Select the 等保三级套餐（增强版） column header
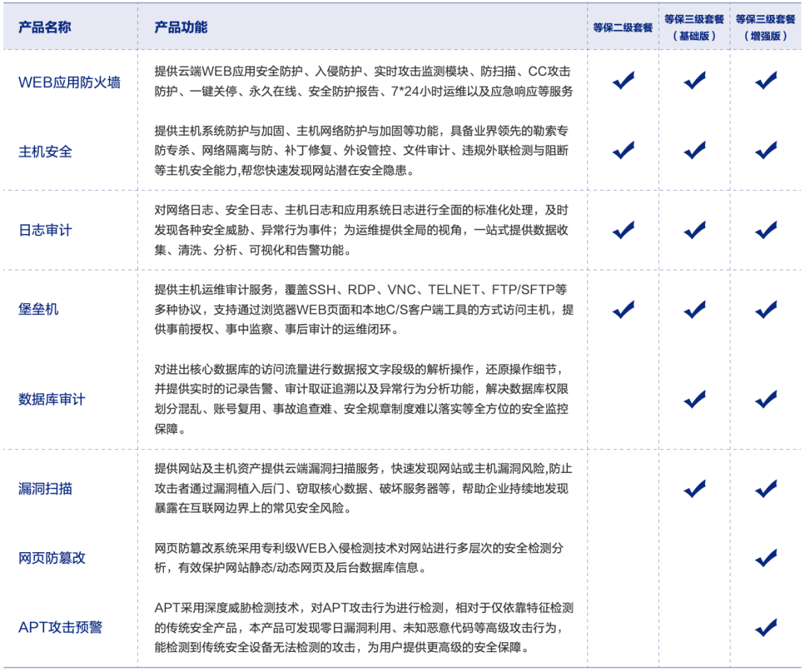Viewport: 805px width, 672px height. [765, 27]
